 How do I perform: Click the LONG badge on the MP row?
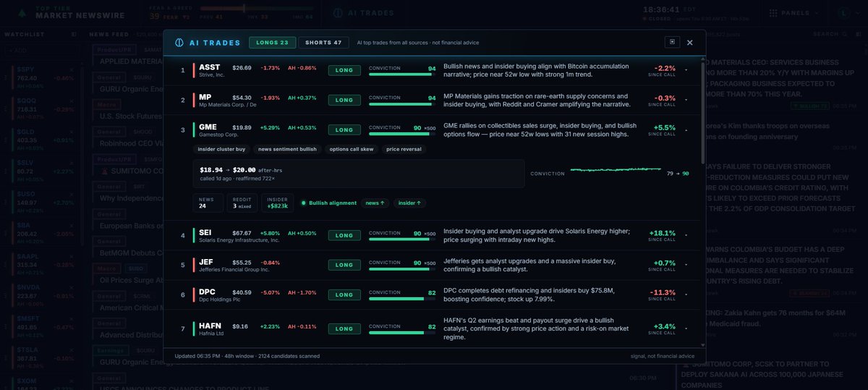(344, 101)
